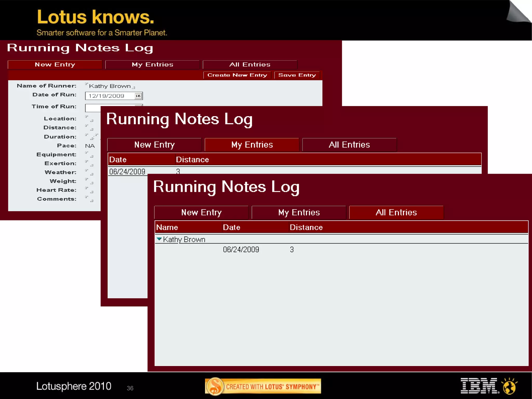This screenshot has height=399, width=532.
Task: Click the Comments field brackets
Action: (89, 199)
